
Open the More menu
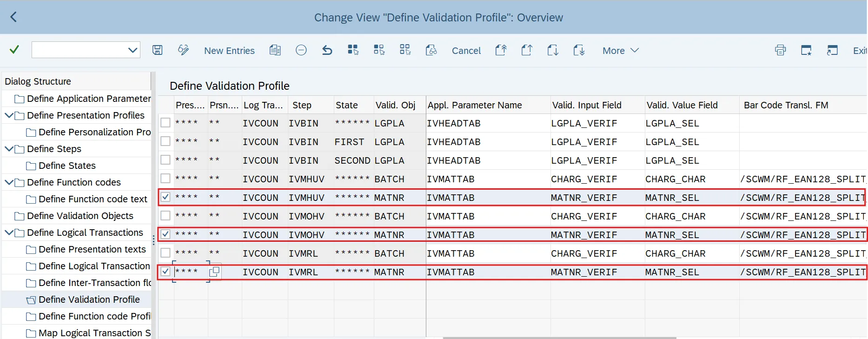[x=620, y=51]
